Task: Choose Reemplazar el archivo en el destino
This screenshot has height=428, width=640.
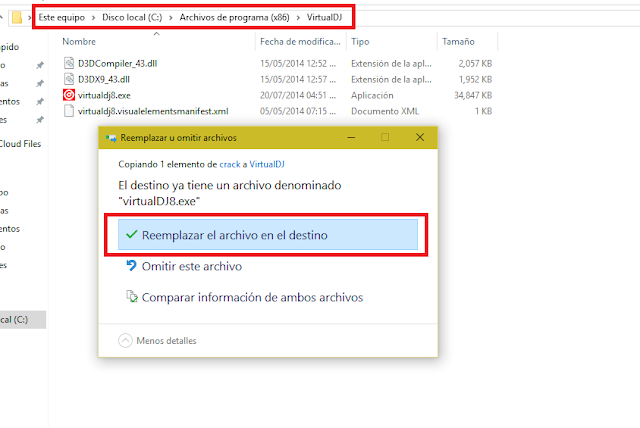Action: [268, 235]
